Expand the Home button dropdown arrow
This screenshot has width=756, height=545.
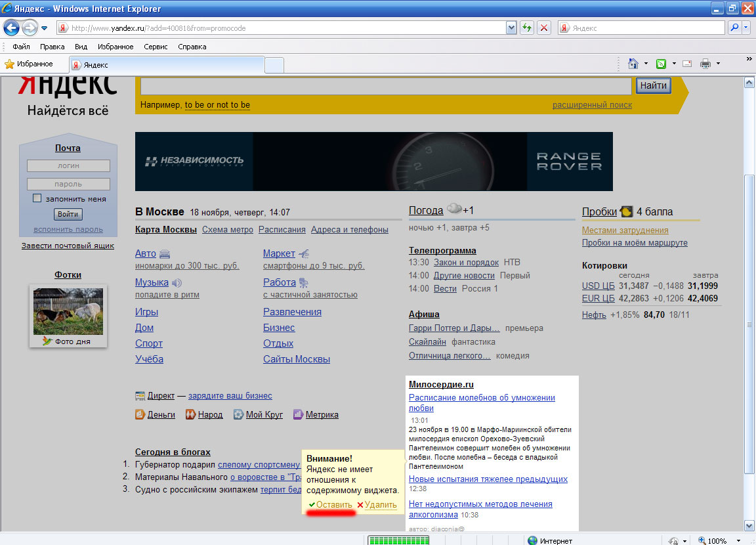coord(646,64)
